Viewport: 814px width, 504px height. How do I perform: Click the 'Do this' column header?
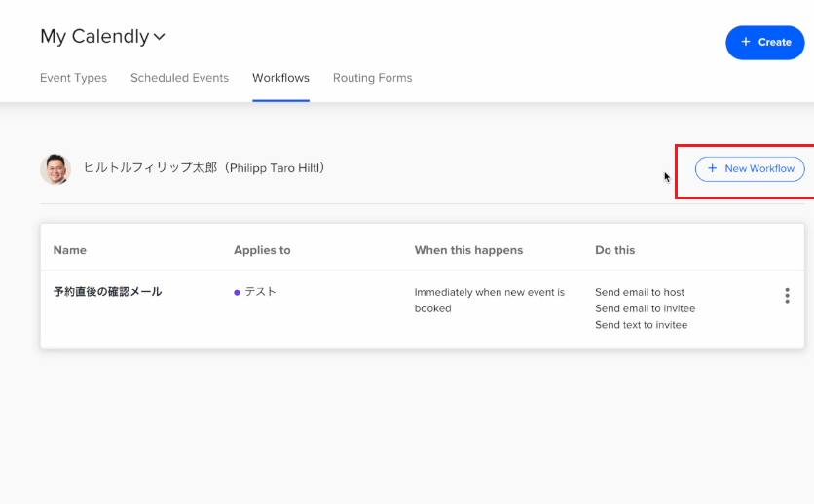point(614,250)
